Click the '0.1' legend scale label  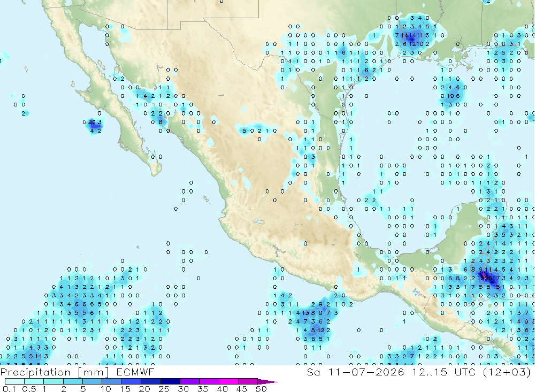click(9, 389)
